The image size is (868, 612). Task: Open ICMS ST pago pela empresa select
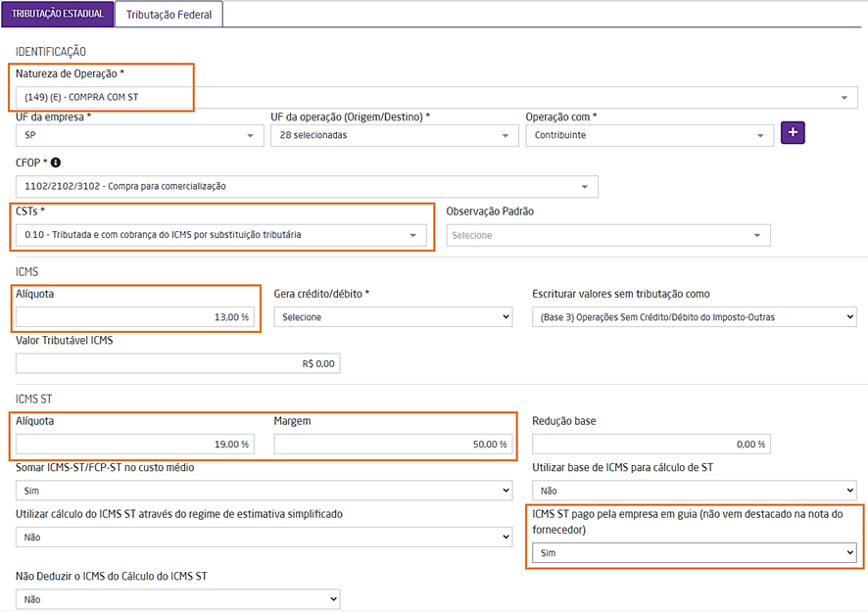click(694, 553)
